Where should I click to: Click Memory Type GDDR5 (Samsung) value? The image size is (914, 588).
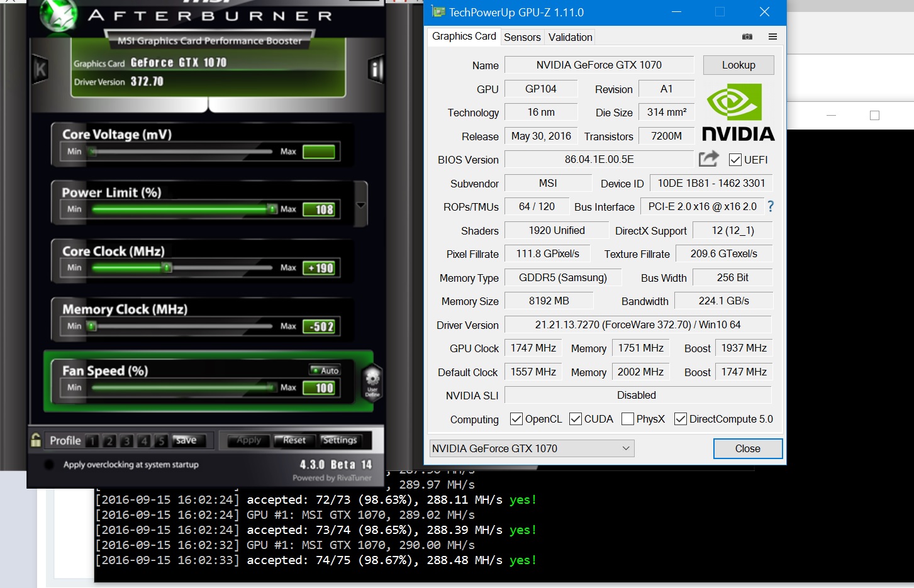coord(563,277)
